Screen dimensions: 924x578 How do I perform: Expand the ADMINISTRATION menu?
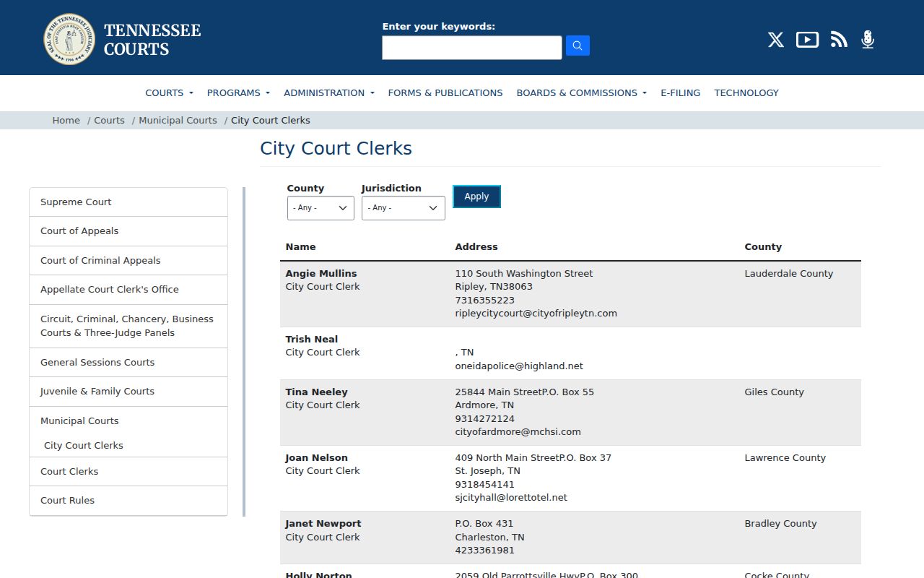[x=329, y=92]
